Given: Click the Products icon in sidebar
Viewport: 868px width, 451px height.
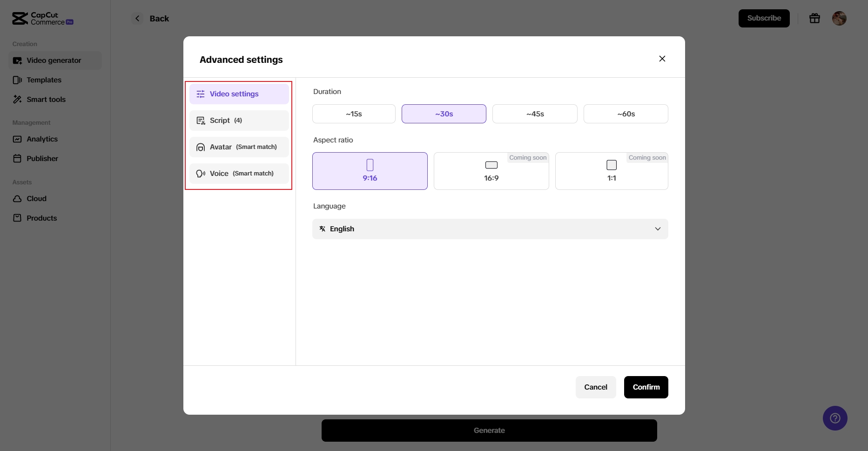Looking at the screenshot, I should pyautogui.click(x=17, y=218).
